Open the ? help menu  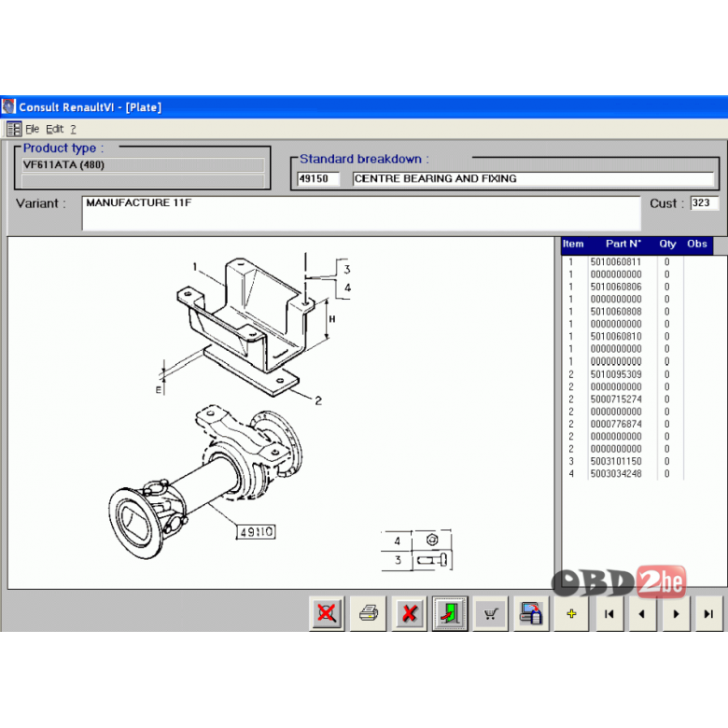(73, 129)
